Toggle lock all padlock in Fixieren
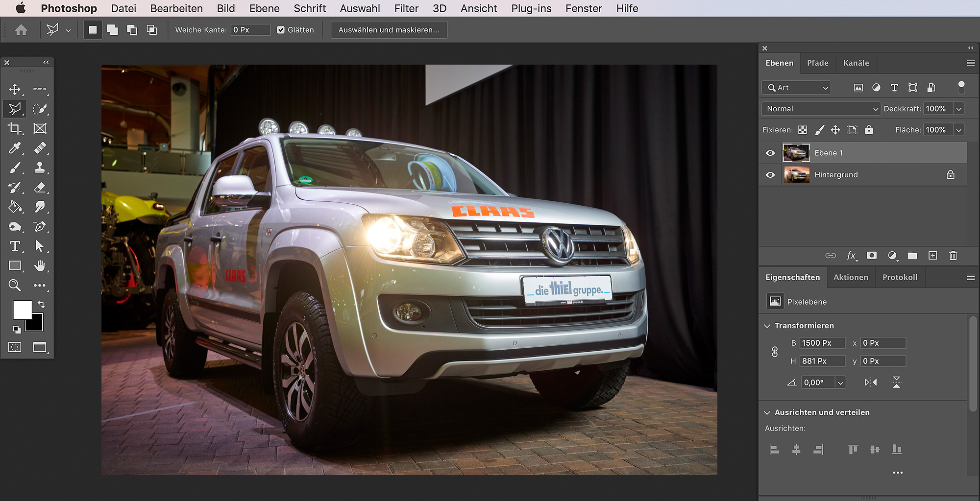 tap(869, 130)
